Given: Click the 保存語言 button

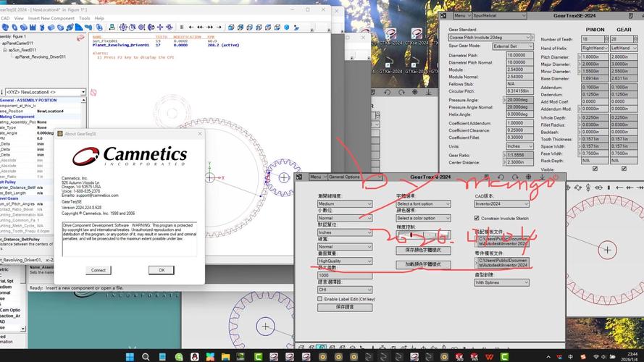Looking at the screenshot, I should click(x=345, y=307).
